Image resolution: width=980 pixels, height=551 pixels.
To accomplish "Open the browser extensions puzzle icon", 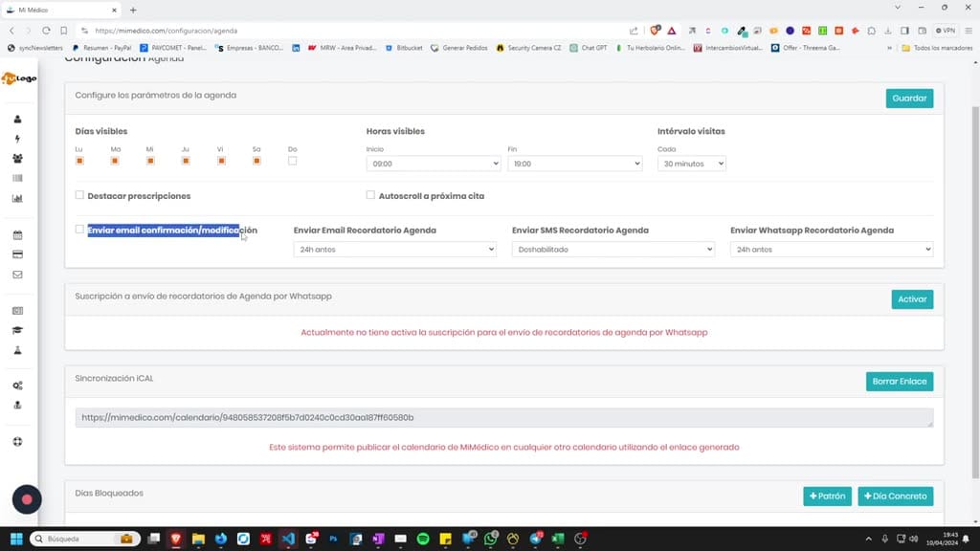I will tap(871, 30).
